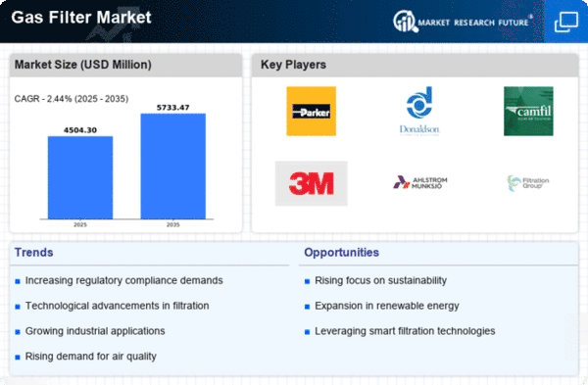Click the Key Players header

293,65
